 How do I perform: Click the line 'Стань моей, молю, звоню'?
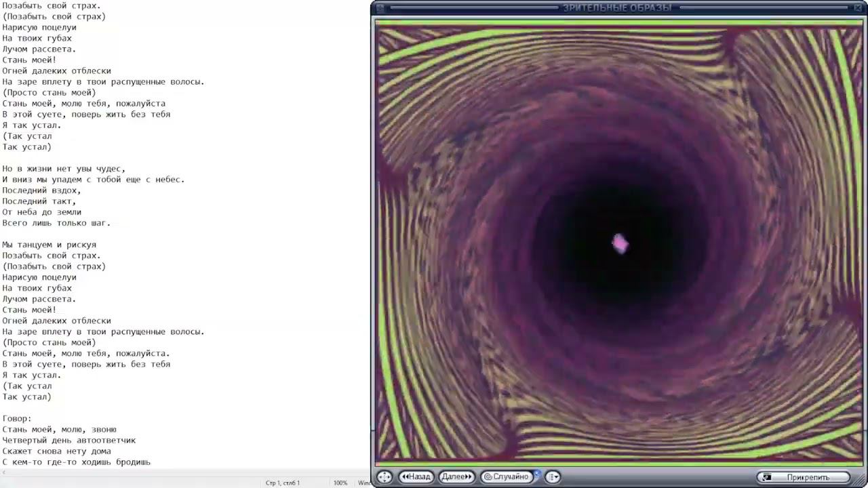60,429
